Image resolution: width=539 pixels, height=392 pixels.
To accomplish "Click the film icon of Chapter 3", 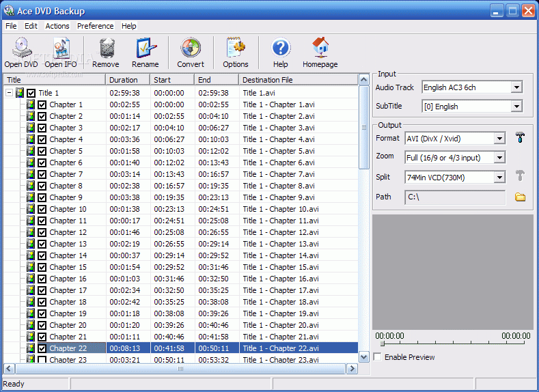I will pyautogui.click(x=31, y=128).
